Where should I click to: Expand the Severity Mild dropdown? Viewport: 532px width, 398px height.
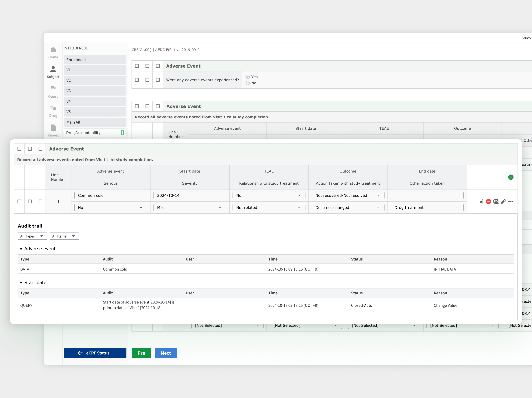[x=190, y=208]
